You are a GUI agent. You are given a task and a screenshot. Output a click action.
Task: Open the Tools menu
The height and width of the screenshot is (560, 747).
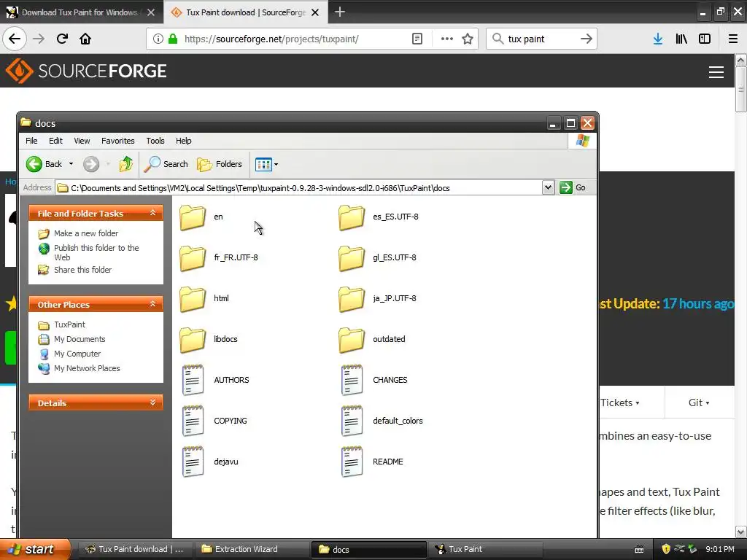(155, 141)
